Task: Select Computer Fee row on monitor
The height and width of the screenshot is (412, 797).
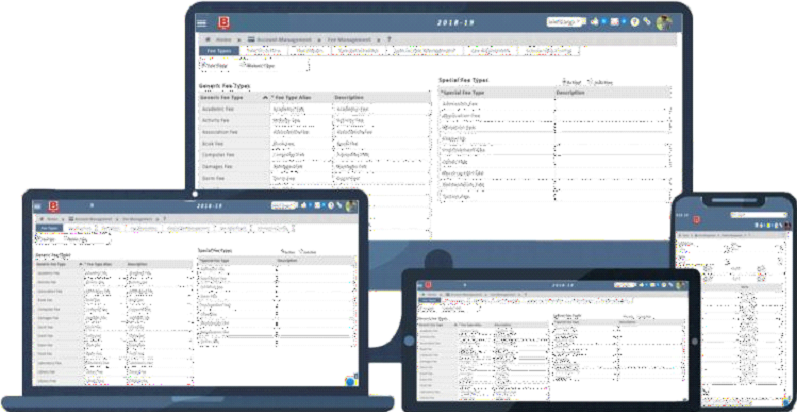Action: (220, 154)
